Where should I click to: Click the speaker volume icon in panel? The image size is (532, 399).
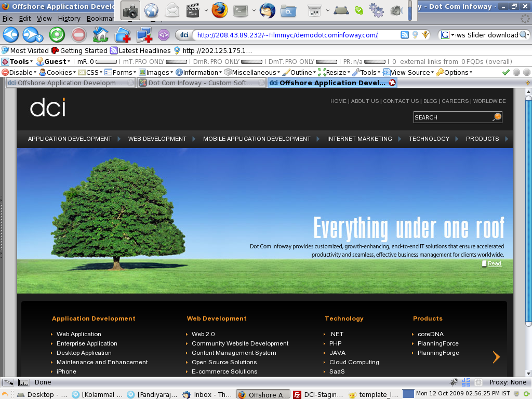pos(396,10)
